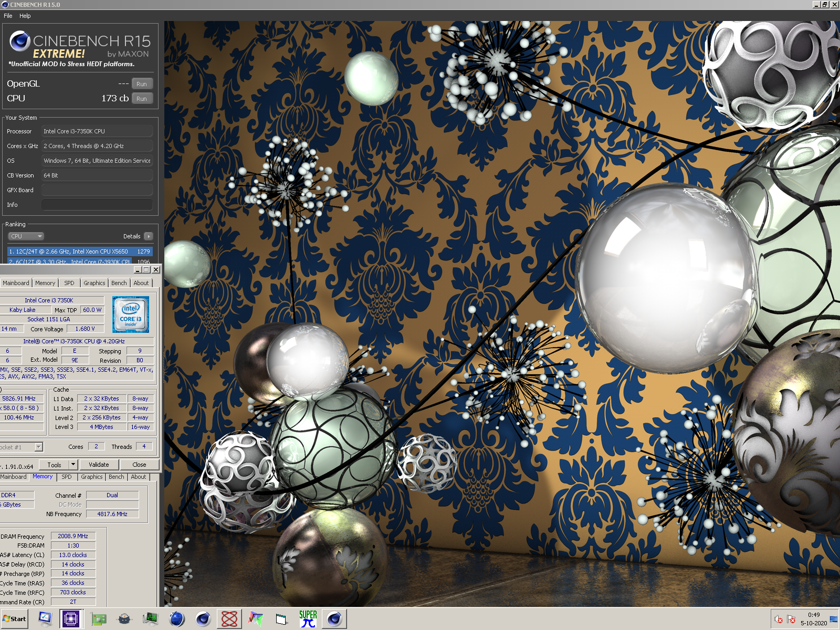Click the tRFC value 703 clocks
This screenshot has width=840, height=630.
click(x=73, y=592)
